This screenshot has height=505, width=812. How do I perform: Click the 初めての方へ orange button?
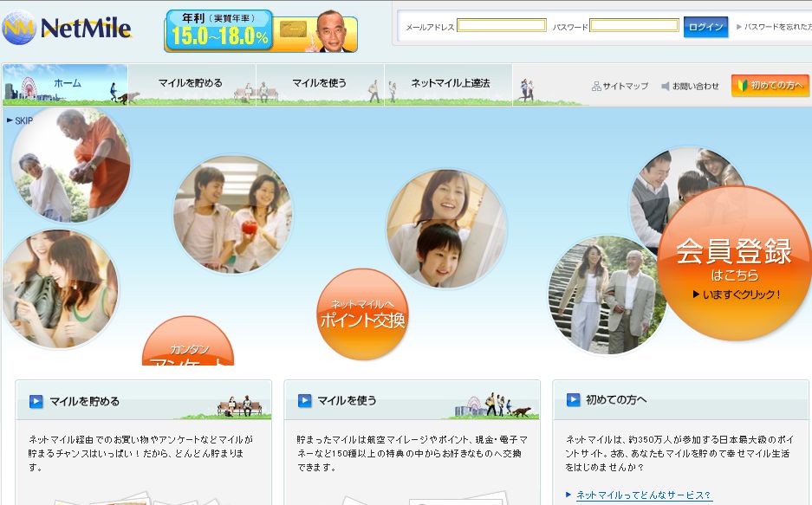coord(770,86)
